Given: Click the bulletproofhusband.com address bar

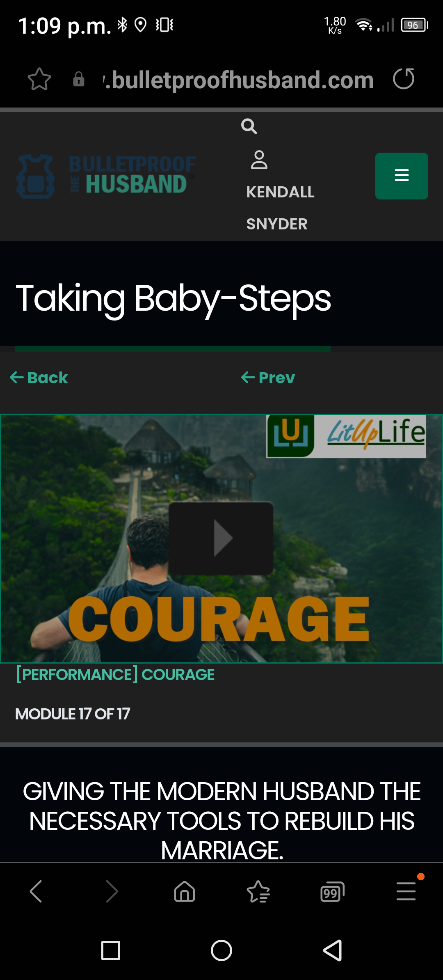Looking at the screenshot, I should 239,80.
